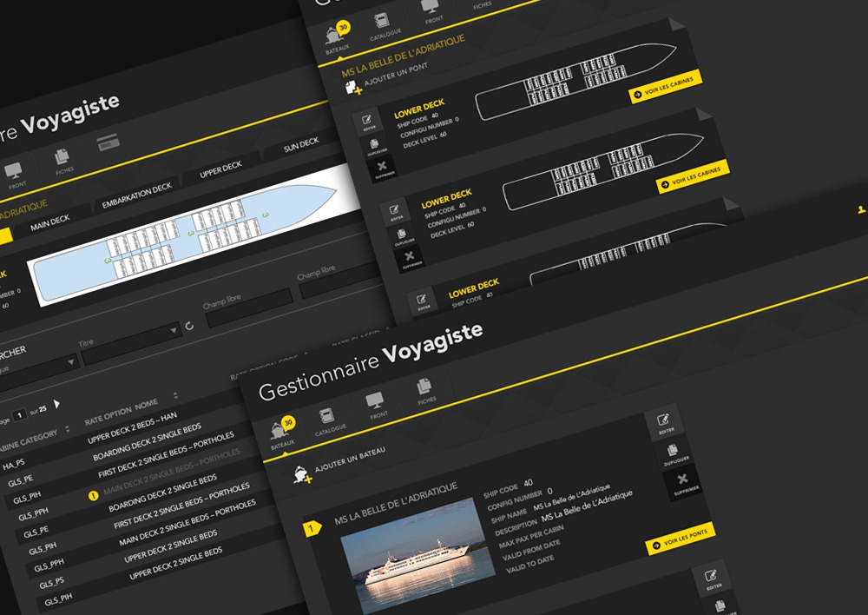This screenshot has height=615, width=868.
Task: Click the refresh arrow next to Titre dropdown
Action: point(190,326)
